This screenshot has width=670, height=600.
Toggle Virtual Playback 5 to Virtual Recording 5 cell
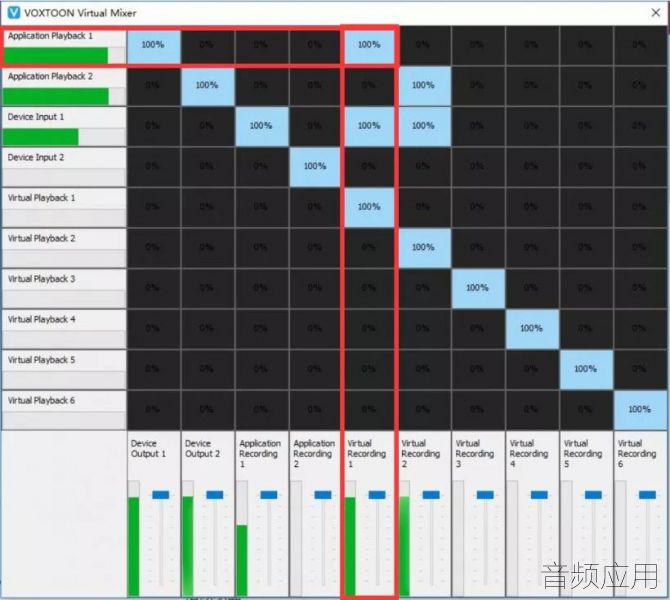click(586, 369)
